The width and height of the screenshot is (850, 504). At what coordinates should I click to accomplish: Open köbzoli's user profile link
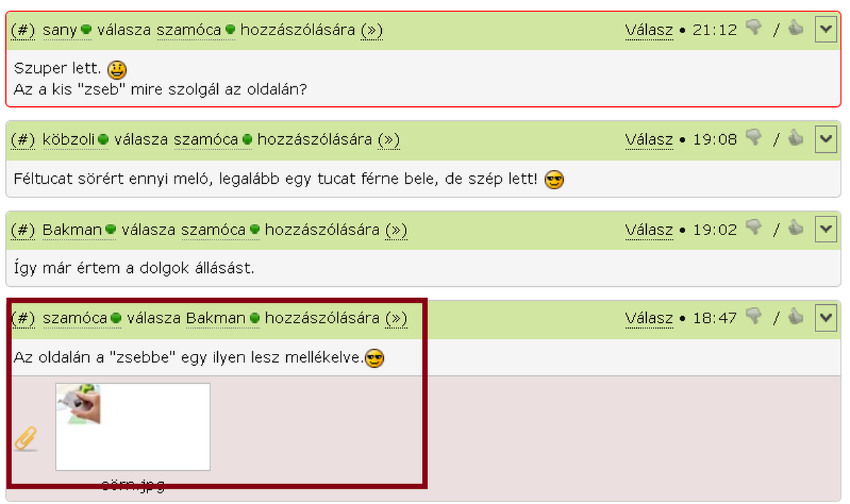(x=69, y=139)
